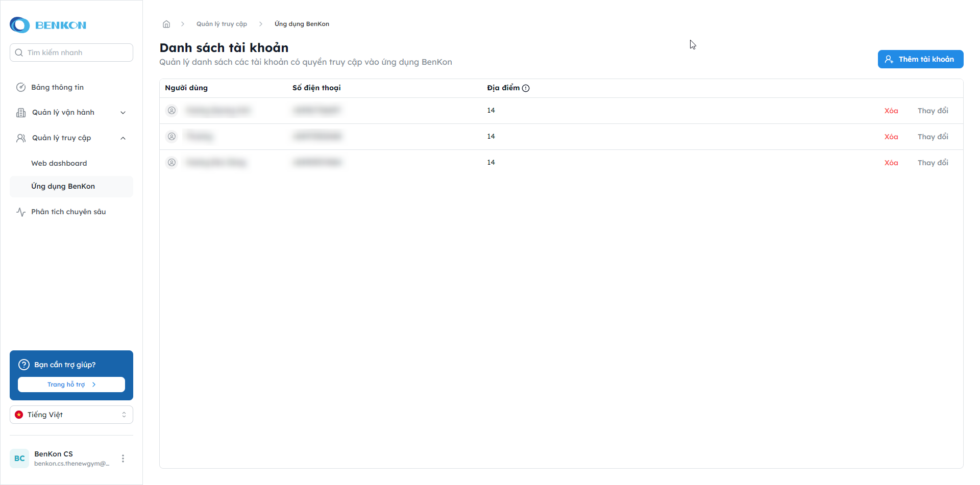The width and height of the screenshot is (980, 485).
Task: Open Bảng thông tin menu item
Action: (71, 87)
